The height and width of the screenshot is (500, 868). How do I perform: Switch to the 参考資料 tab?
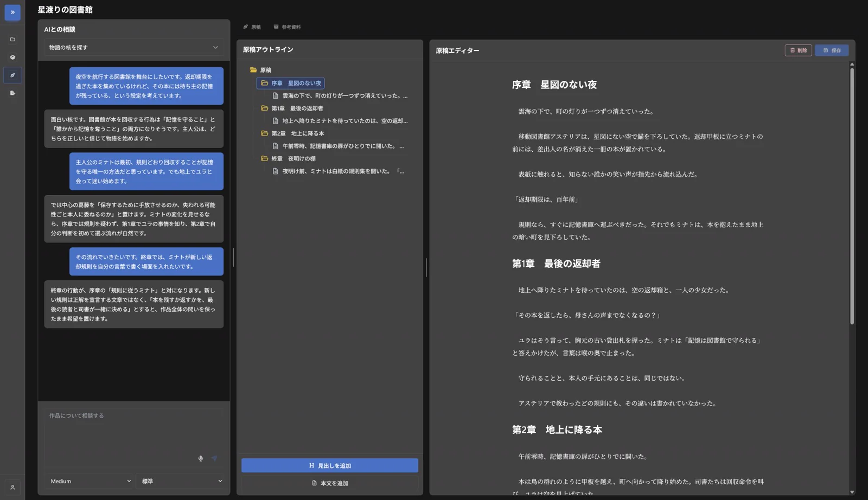[x=287, y=27]
